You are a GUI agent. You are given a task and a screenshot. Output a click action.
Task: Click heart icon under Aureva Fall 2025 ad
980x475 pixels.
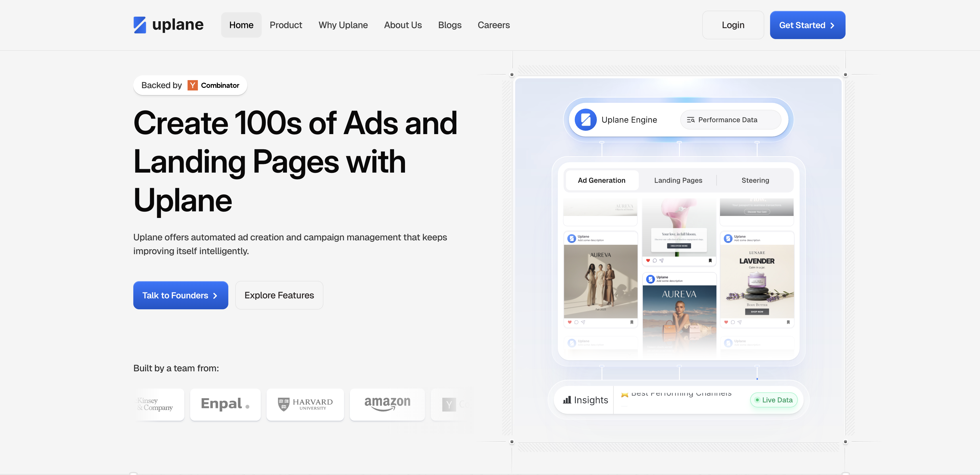[x=570, y=322]
